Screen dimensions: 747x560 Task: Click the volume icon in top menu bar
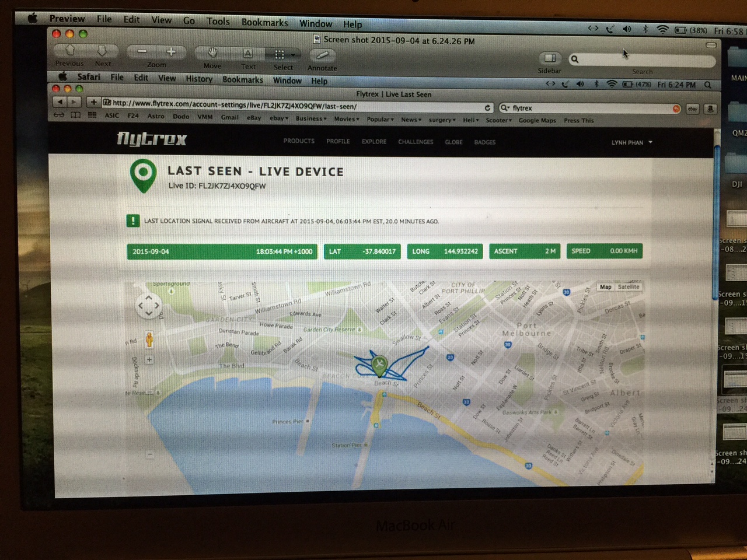pos(627,29)
